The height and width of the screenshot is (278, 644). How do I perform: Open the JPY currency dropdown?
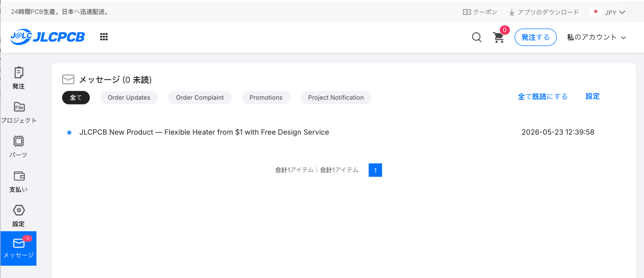click(x=615, y=12)
